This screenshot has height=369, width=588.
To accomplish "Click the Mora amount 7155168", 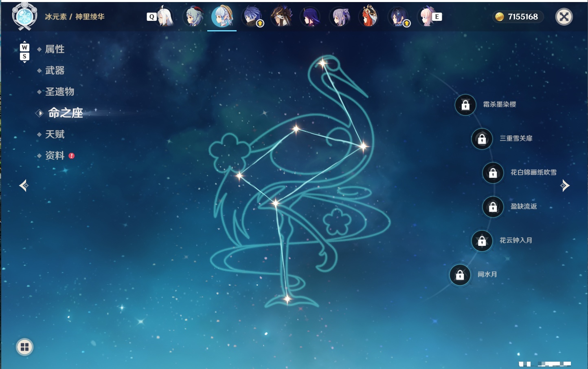I will (523, 17).
